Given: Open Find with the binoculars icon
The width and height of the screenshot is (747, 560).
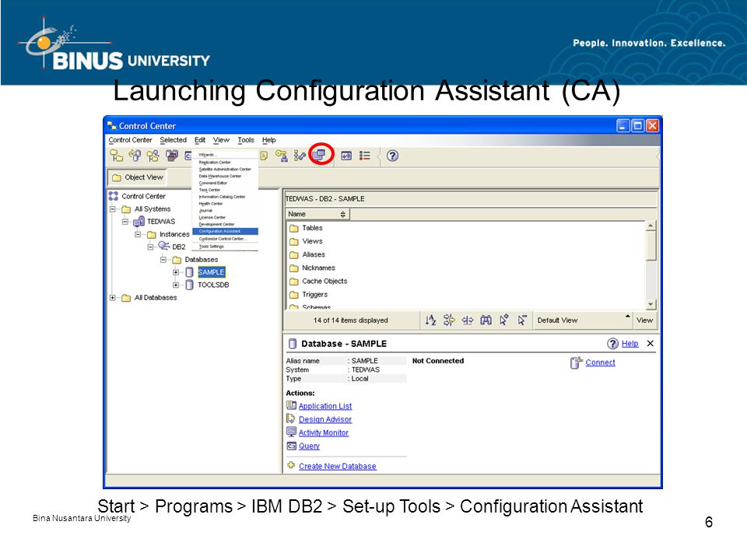Looking at the screenshot, I should click(486, 320).
